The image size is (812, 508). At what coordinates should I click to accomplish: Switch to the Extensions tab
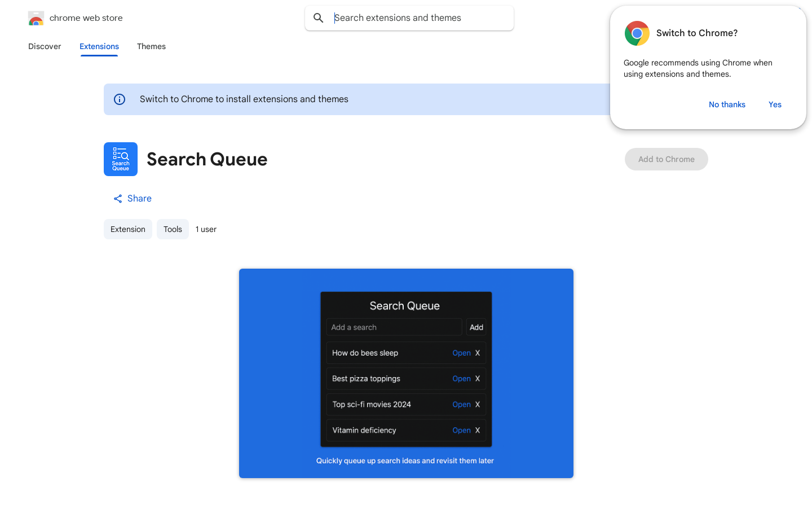[99, 46]
